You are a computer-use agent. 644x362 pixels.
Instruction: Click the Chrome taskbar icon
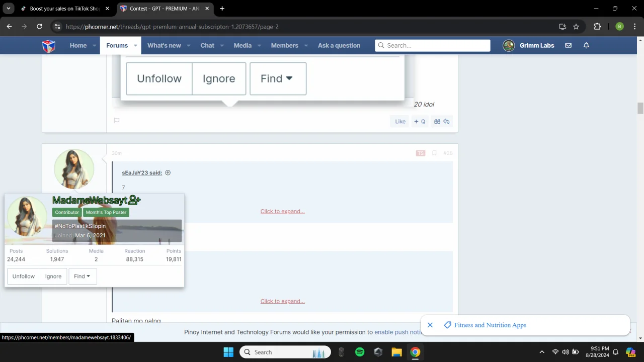pyautogui.click(x=415, y=352)
